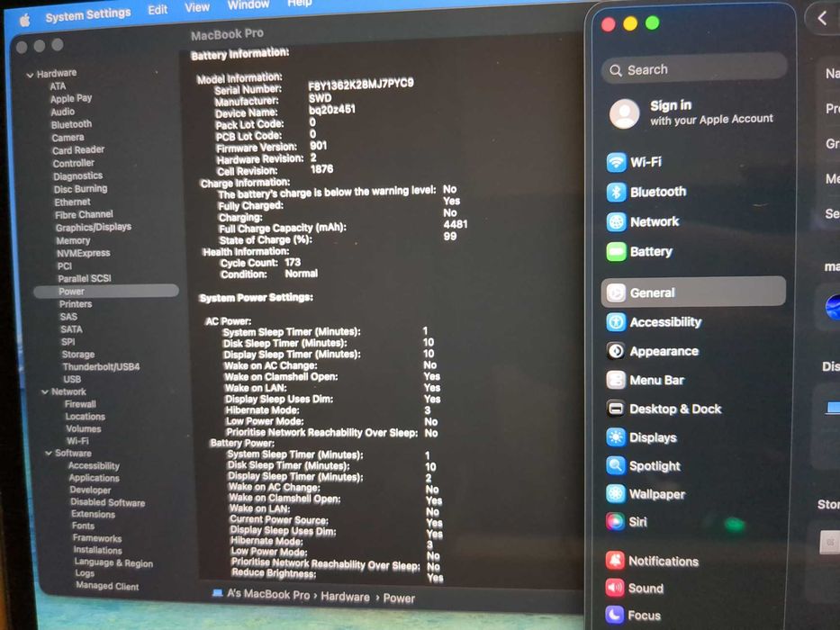Open the Edit menu
The image size is (840, 630).
pyautogui.click(x=158, y=10)
